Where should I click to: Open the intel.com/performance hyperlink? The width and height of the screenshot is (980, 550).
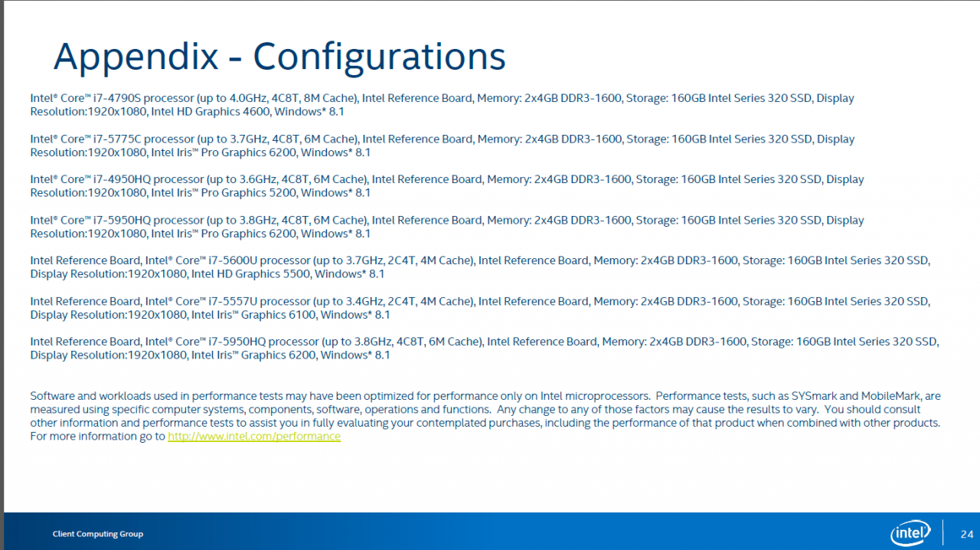[254, 436]
